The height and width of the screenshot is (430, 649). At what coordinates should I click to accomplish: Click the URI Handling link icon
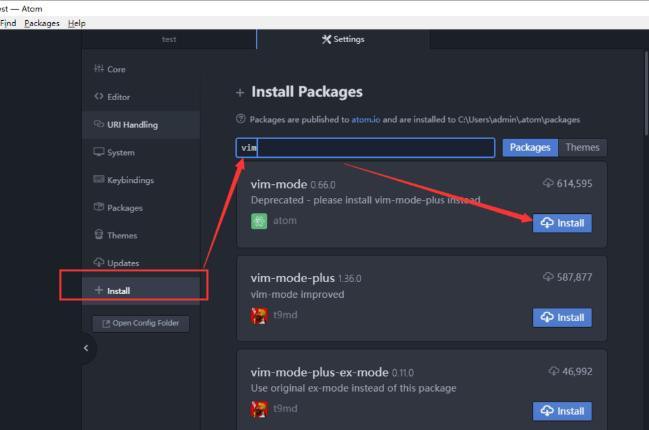coord(99,124)
